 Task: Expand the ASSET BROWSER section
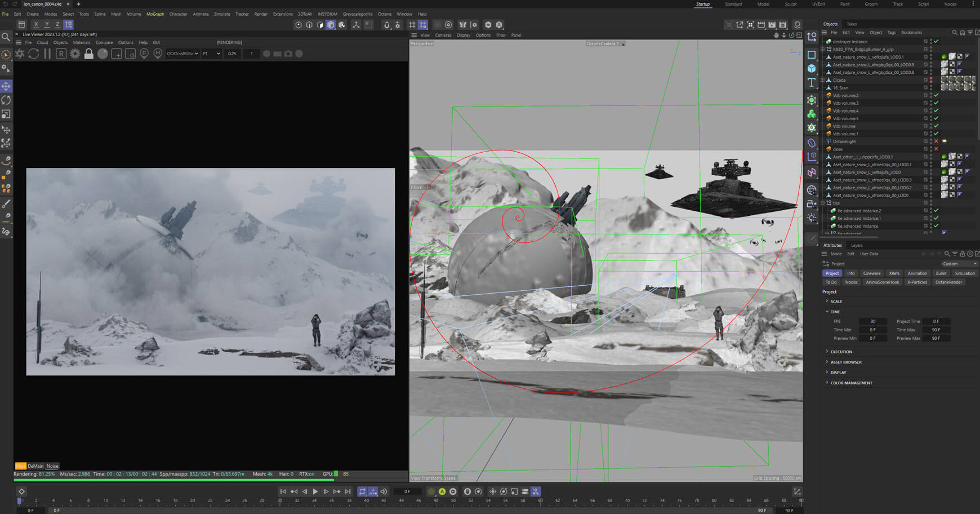click(827, 362)
